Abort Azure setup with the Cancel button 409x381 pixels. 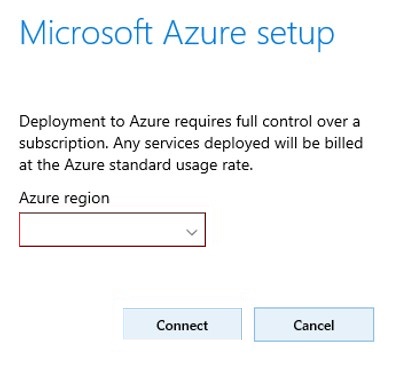coord(314,325)
